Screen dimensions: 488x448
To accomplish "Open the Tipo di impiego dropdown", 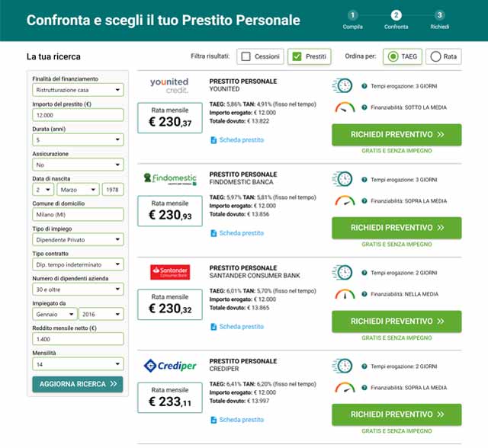I will (x=77, y=239).
